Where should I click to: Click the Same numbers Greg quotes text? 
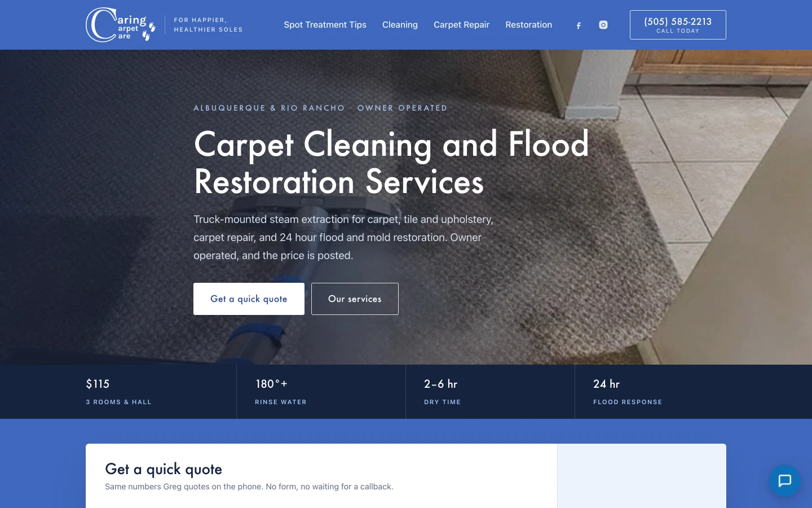click(x=249, y=487)
